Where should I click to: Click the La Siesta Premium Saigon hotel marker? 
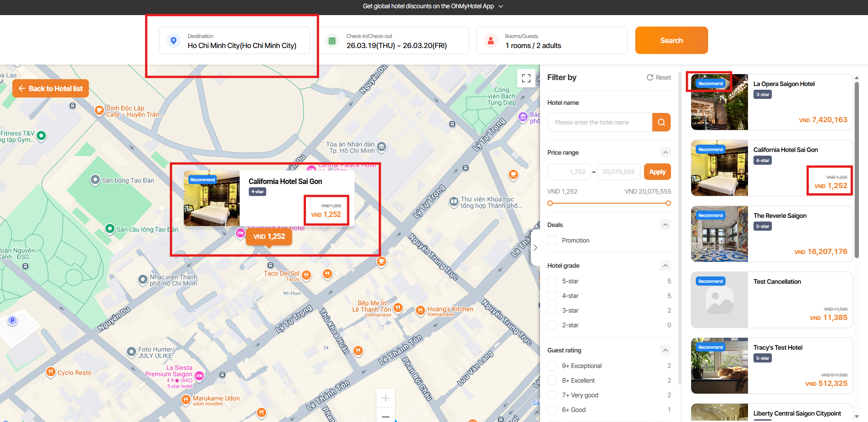click(199, 376)
